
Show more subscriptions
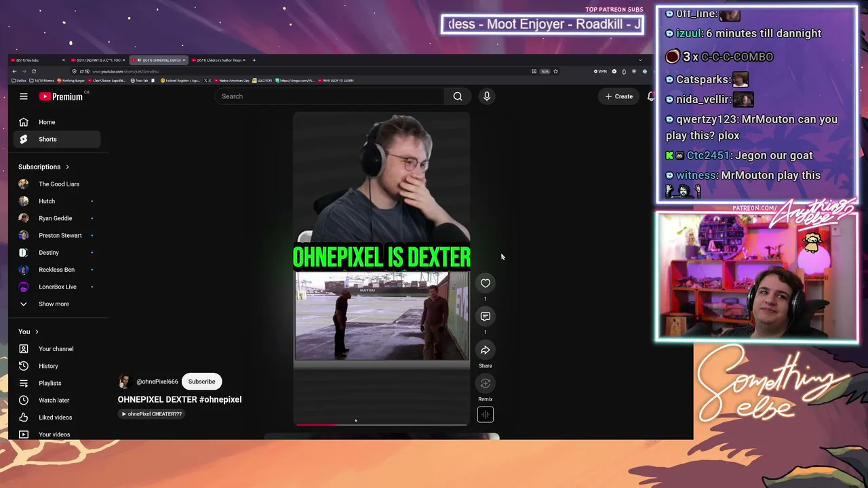(x=57, y=304)
